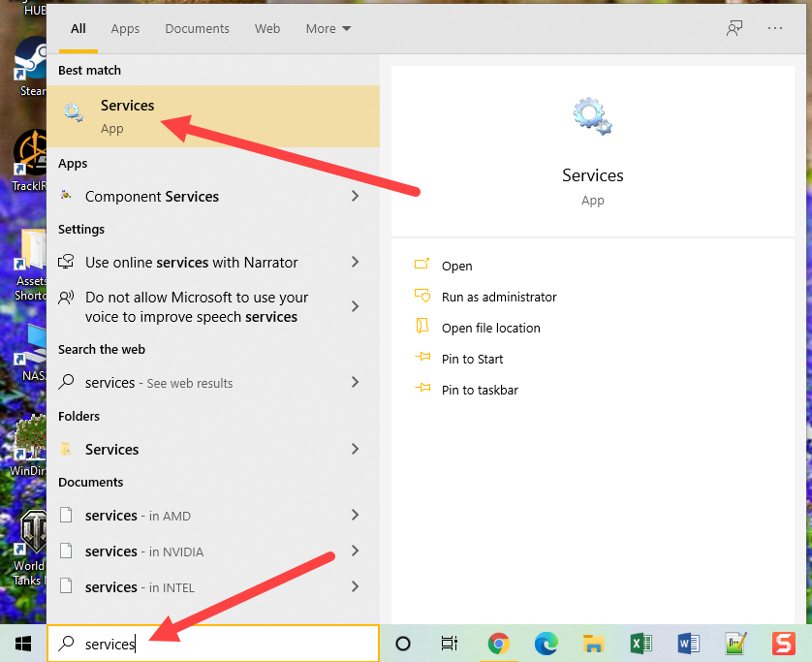Open the services document icon in AMD

click(66, 515)
